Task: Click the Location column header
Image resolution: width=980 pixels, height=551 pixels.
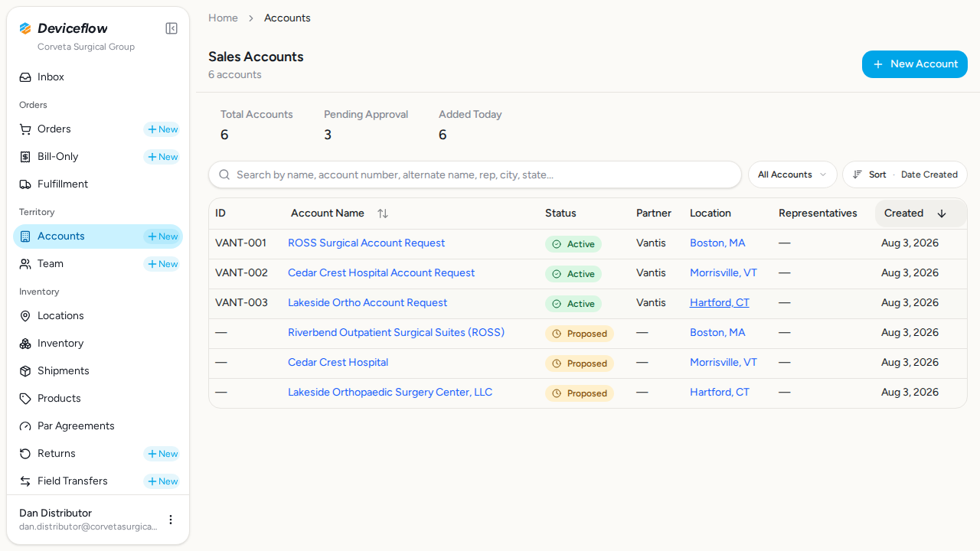Action: [710, 214]
